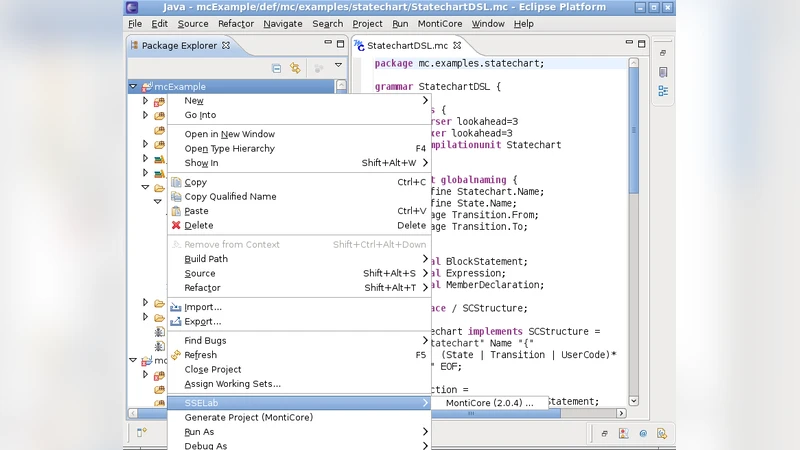Click Collapse All icon in Package Explorer
Screen dimensions: 800x450
tap(277, 68)
